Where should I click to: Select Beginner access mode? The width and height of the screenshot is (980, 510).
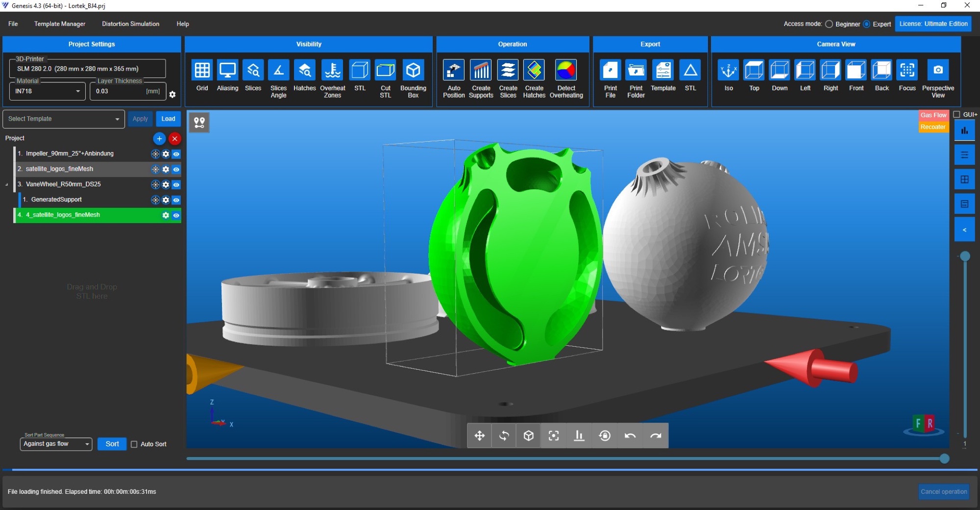829,24
